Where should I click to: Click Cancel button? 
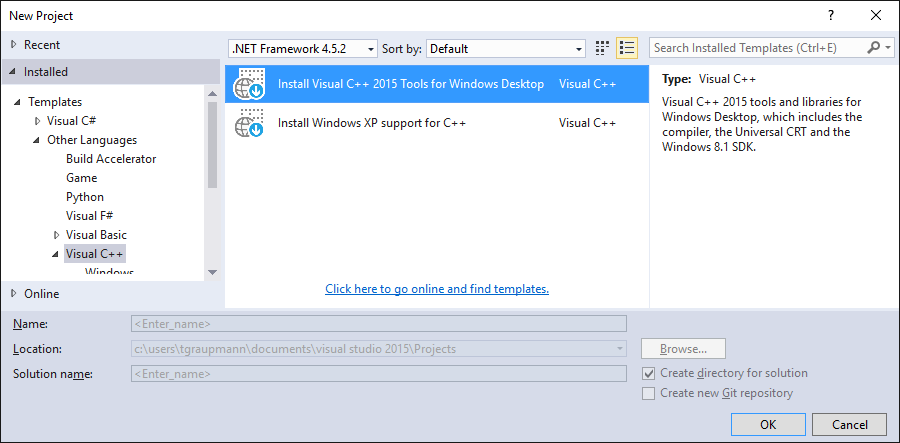(849, 425)
